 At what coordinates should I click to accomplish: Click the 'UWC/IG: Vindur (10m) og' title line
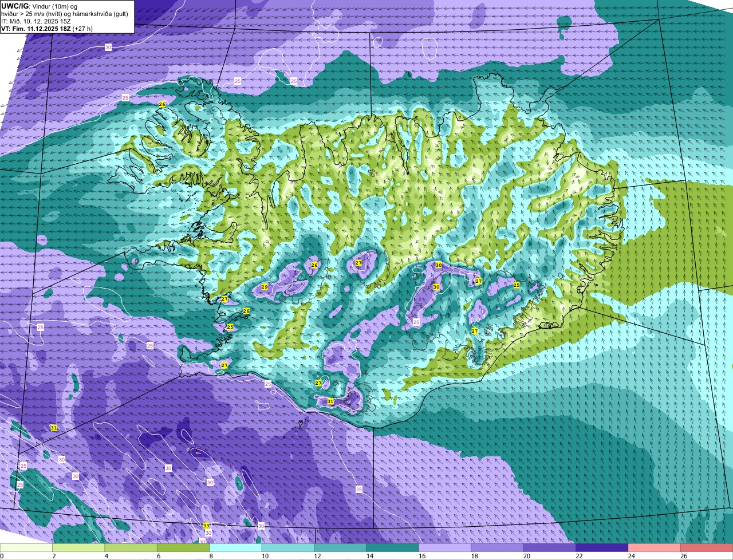coord(40,5)
